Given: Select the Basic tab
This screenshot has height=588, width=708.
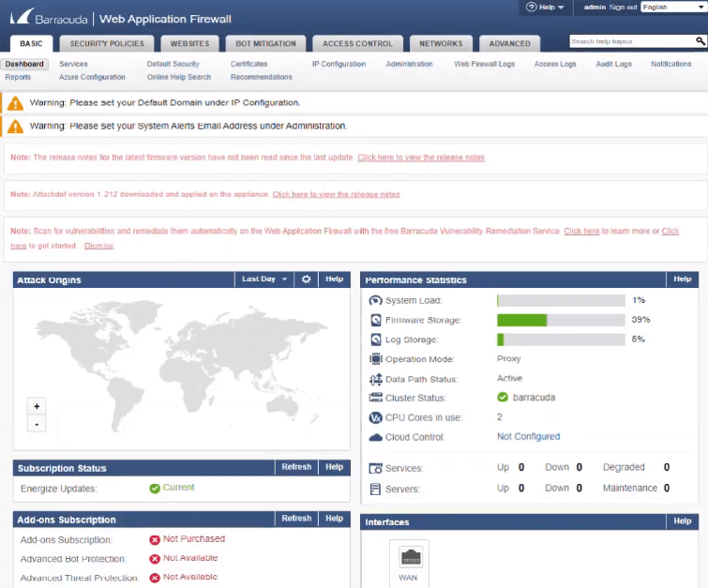Looking at the screenshot, I should click(31, 44).
